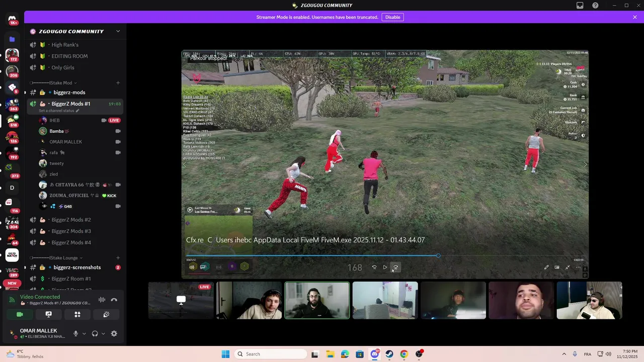
Task: Select user Bamba in voice list
Action: click(79, 131)
